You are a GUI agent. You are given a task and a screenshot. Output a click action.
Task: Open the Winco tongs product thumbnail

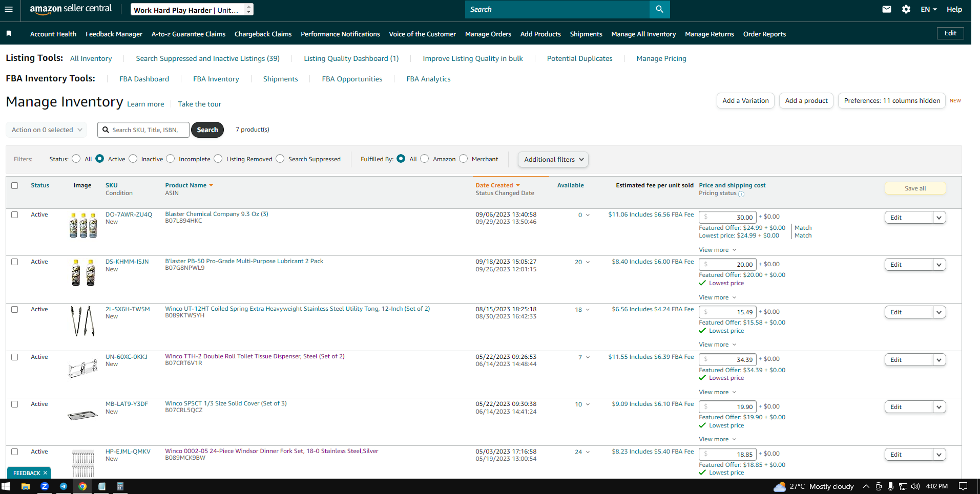(x=83, y=321)
